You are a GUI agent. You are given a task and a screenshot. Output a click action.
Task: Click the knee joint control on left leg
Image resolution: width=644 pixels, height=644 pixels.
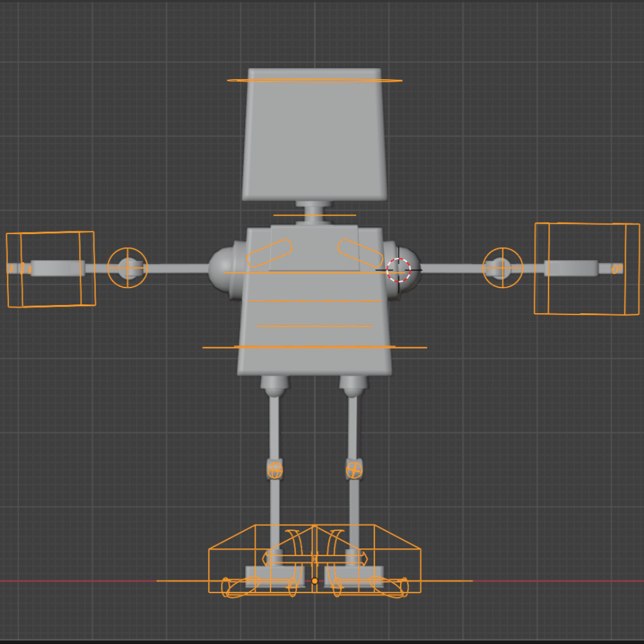(x=275, y=469)
